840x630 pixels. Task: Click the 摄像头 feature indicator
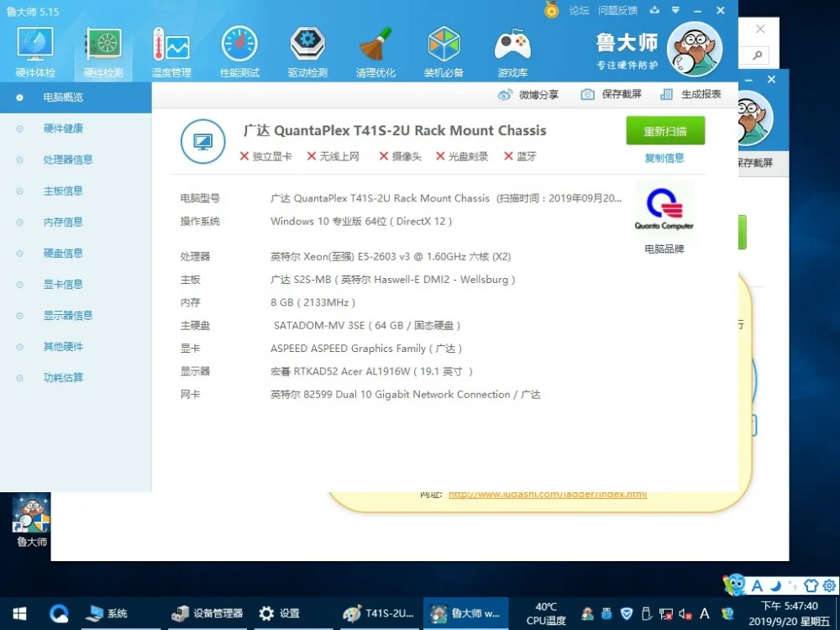[401, 156]
